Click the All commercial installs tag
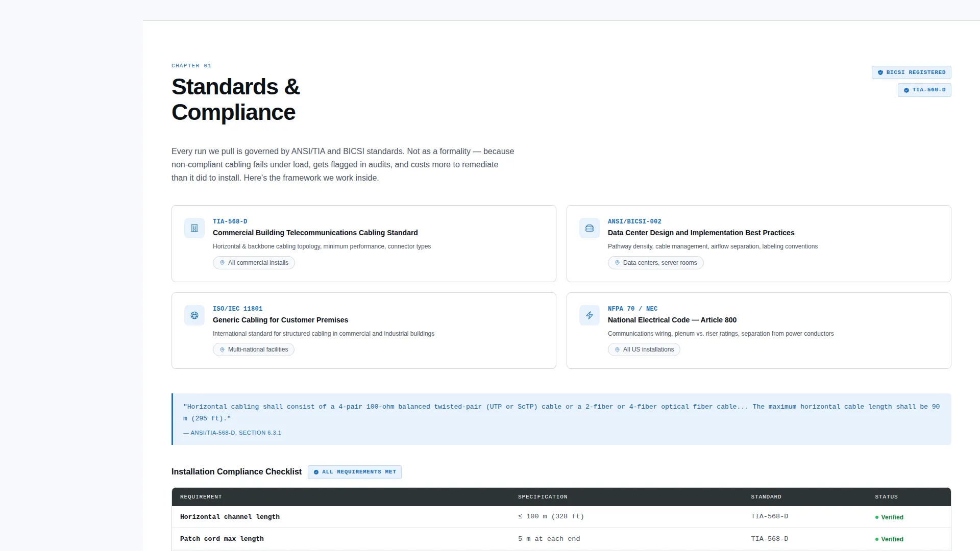This screenshot has width=980, height=551. coord(254,263)
